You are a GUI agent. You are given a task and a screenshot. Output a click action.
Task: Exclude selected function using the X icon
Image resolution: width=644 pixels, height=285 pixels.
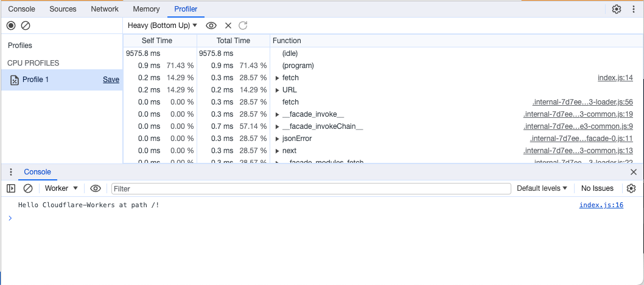point(228,26)
